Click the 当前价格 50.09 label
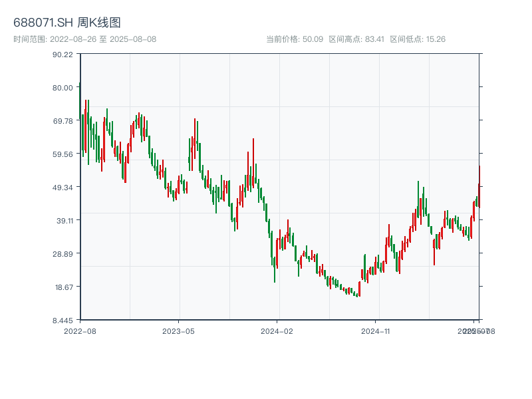Screen dimensions: 532x399 pyautogui.click(x=295, y=39)
